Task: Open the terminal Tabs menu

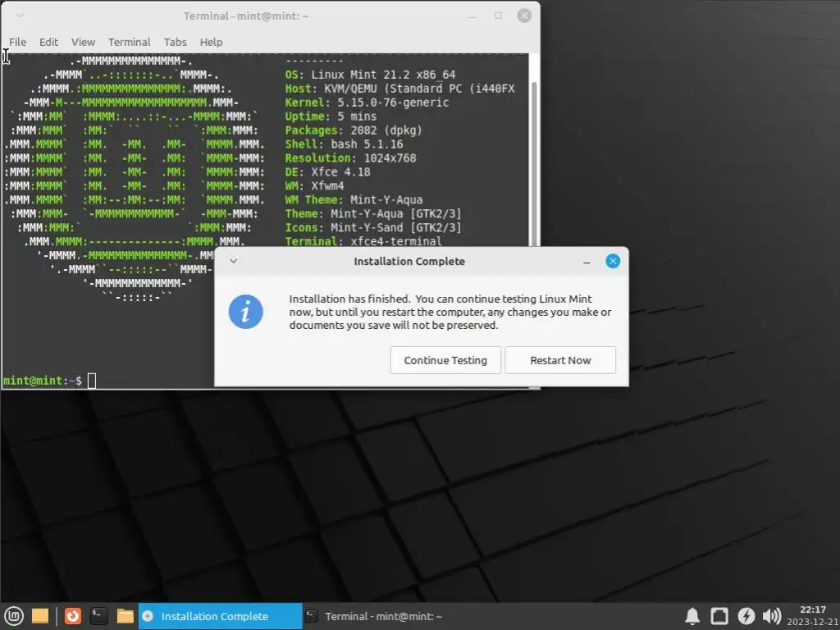Action: pos(176,42)
